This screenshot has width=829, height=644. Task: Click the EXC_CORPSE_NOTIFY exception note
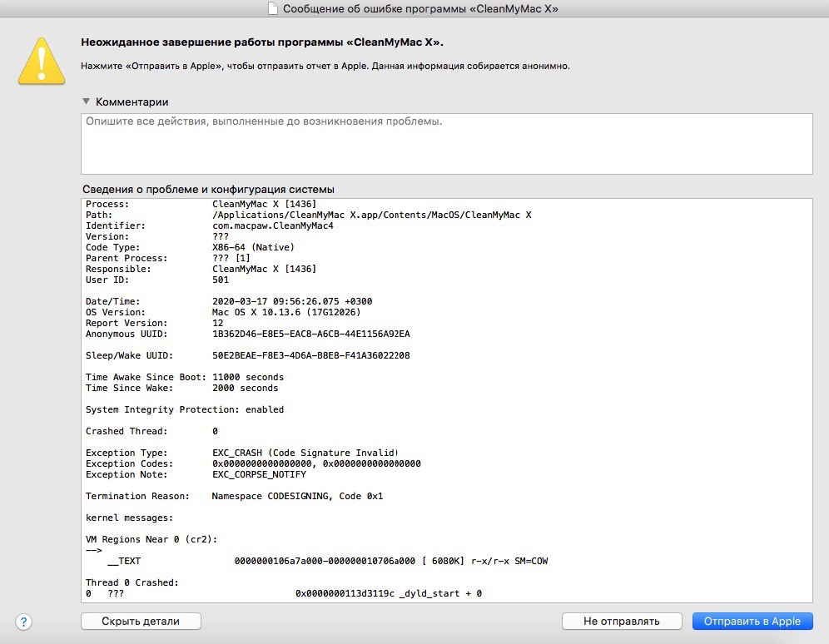[x=259, y=474]
